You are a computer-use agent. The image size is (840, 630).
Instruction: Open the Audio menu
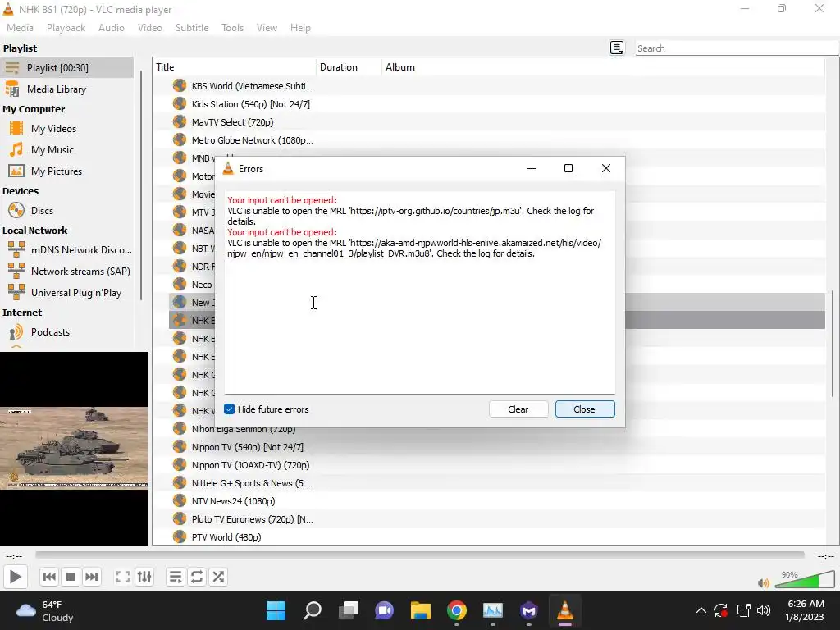[112, 28]
